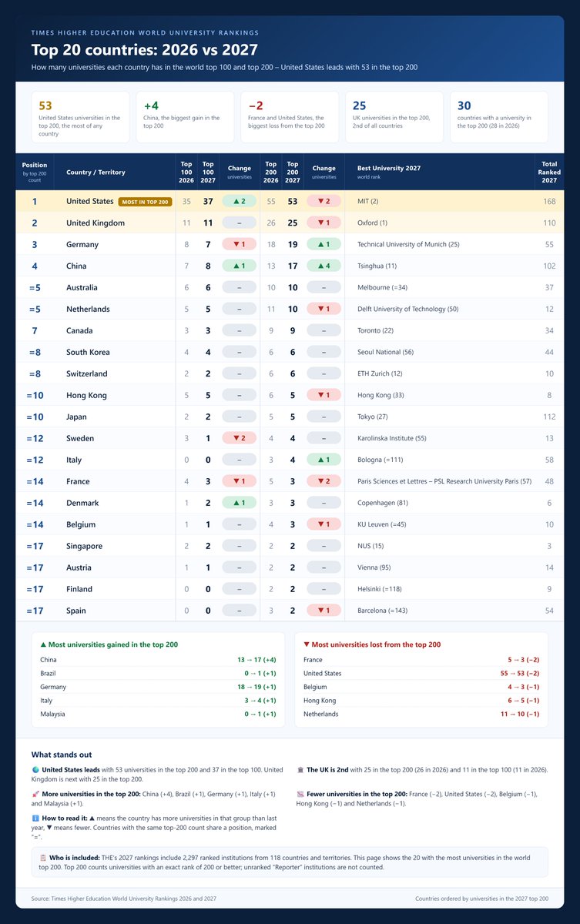This screenshot has height=924, width=580.
Task: Click France top 200 change pill ▼2
Action: [x=324, y=481]
